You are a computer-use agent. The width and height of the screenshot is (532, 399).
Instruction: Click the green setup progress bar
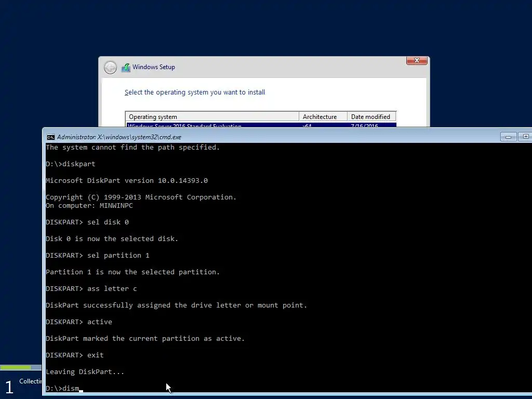(16, 367)
